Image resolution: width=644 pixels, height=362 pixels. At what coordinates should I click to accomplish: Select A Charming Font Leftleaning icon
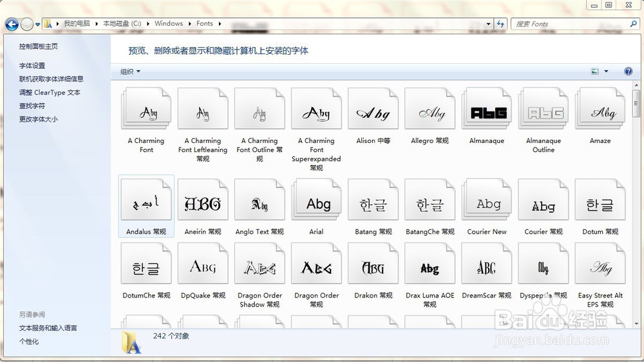tap(203, 109)
